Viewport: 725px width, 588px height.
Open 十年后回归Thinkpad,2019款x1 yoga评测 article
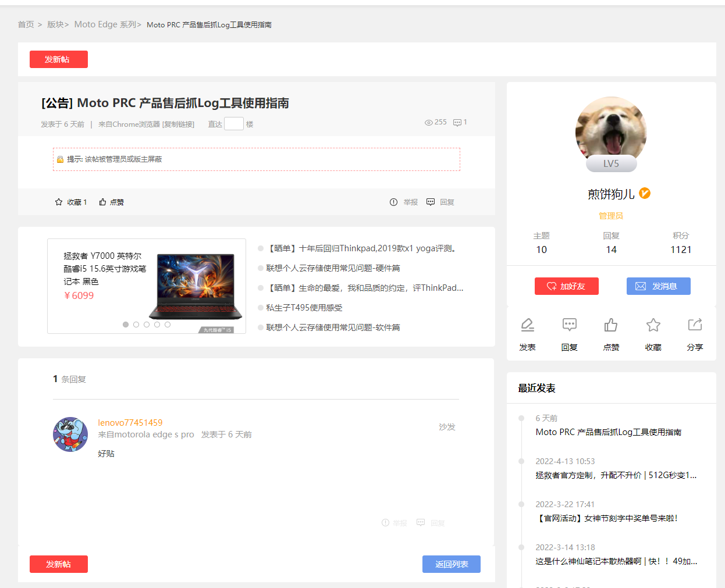point(362,248)
